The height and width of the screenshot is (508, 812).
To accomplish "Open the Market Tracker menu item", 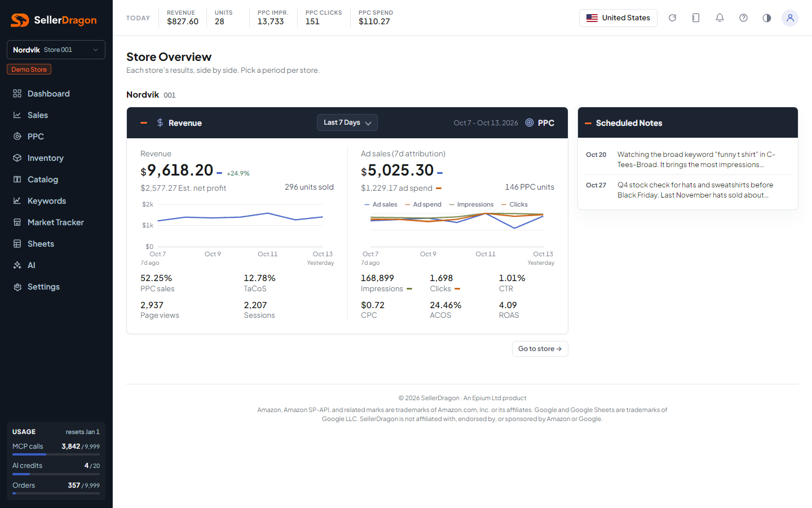I will point(56,222).
